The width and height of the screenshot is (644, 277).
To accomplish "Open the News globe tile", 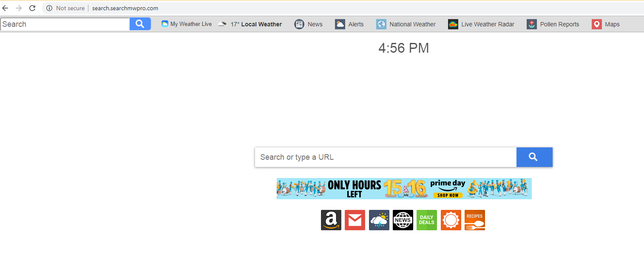I will click(x=403, y=220).
